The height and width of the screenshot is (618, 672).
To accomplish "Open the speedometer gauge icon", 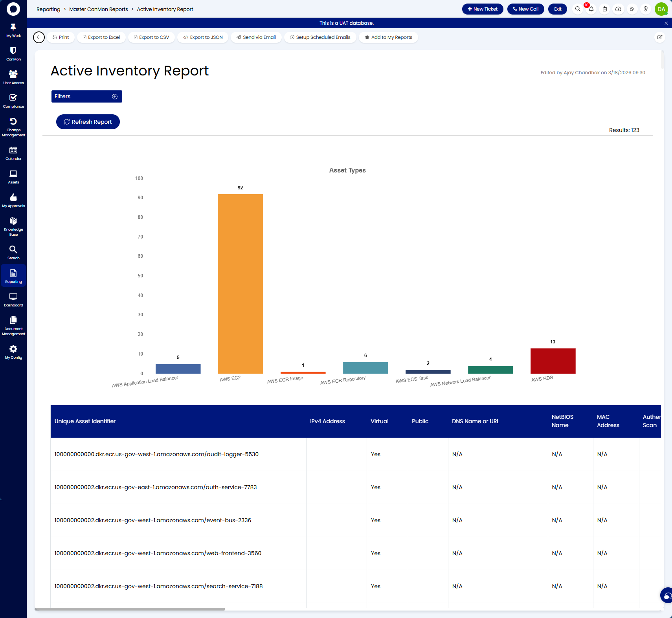I will click(618, 9).
